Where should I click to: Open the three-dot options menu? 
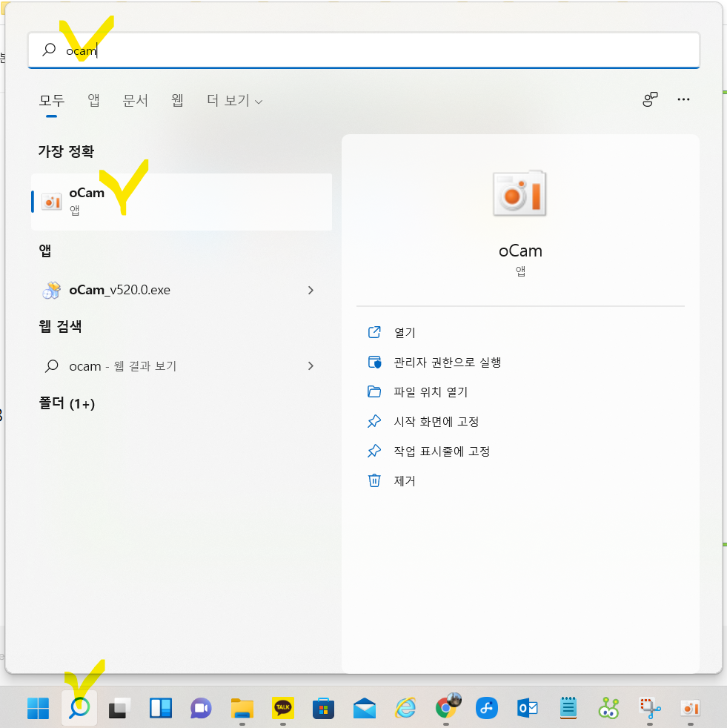[x=683, y=99]
